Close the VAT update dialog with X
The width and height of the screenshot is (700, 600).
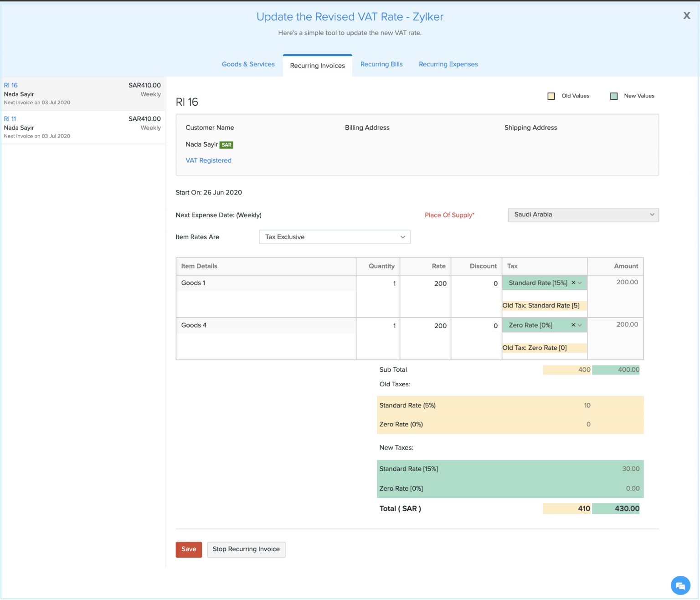686,16
